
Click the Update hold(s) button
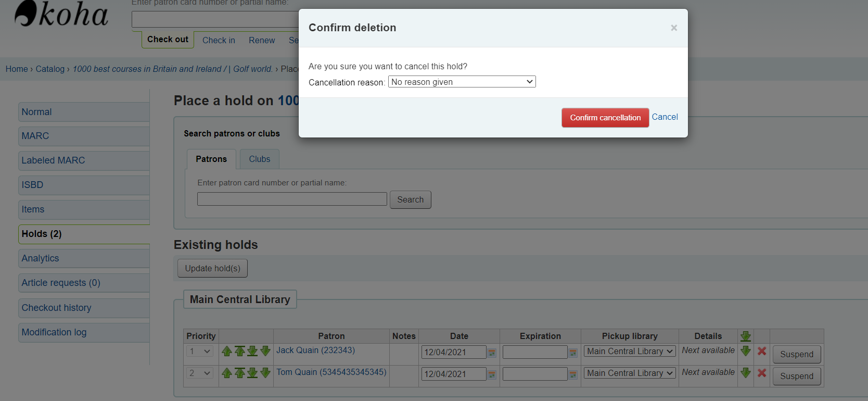click(x=212, y=268)
